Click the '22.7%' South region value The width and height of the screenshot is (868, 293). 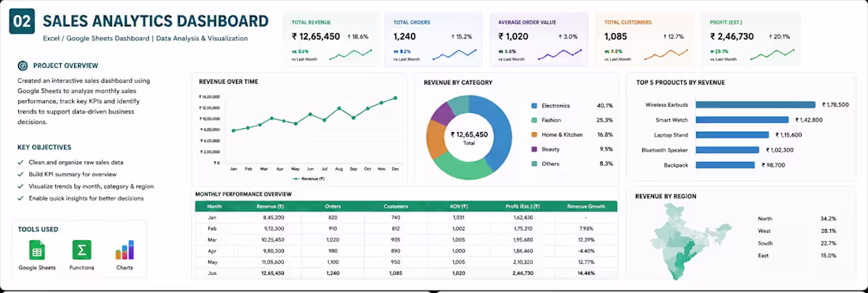coord(828,243)
